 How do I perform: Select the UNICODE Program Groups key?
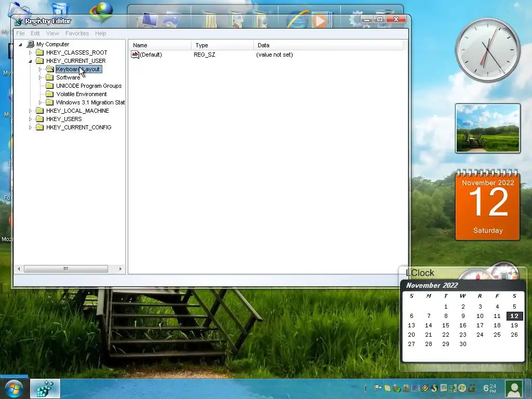[89, 86]
